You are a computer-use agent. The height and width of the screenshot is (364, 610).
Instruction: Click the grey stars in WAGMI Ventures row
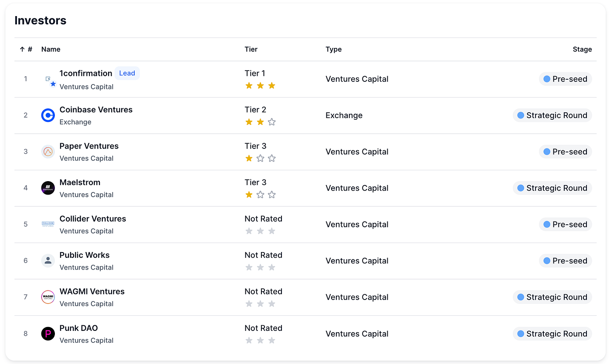tap(260, 303)
